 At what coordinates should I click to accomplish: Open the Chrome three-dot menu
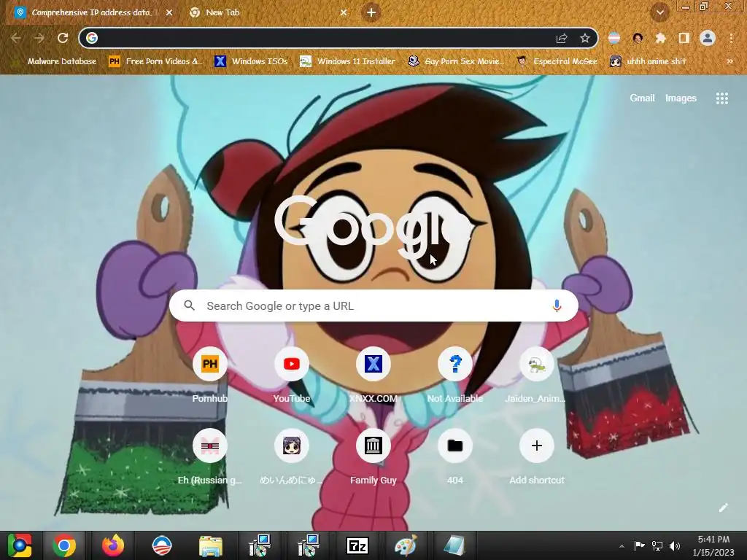point(731,38)
